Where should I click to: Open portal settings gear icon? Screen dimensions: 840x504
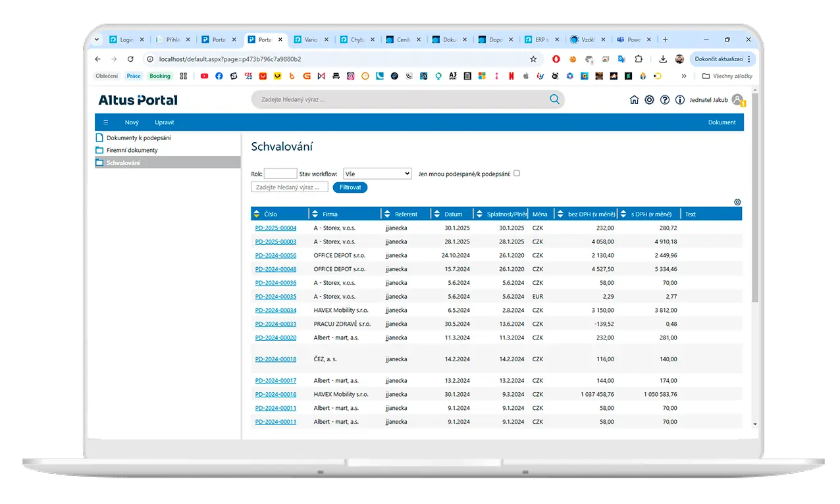(649, 100)
